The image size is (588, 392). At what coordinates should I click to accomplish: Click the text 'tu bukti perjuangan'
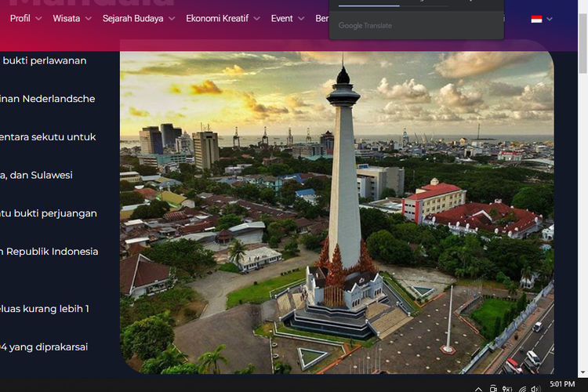tap(49, 213)
